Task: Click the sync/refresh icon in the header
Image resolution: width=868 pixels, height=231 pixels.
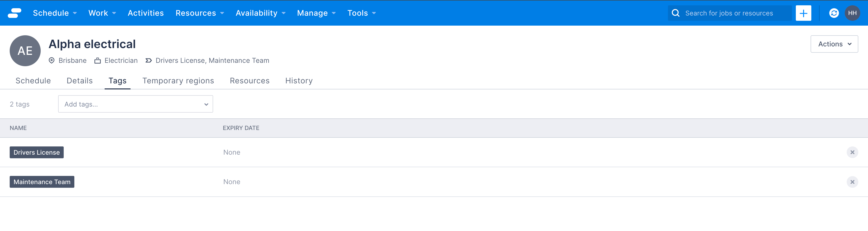Action: click(833, 13)
